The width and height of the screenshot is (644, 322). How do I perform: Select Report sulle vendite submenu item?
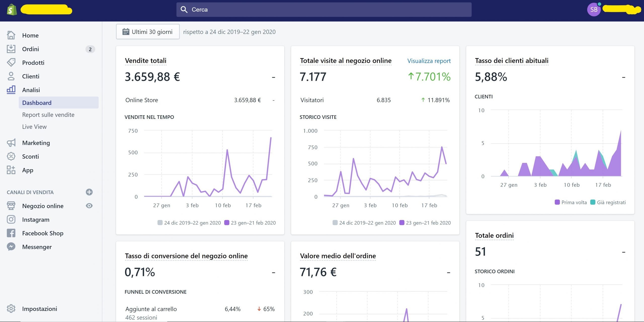click(x=48, y=115)
